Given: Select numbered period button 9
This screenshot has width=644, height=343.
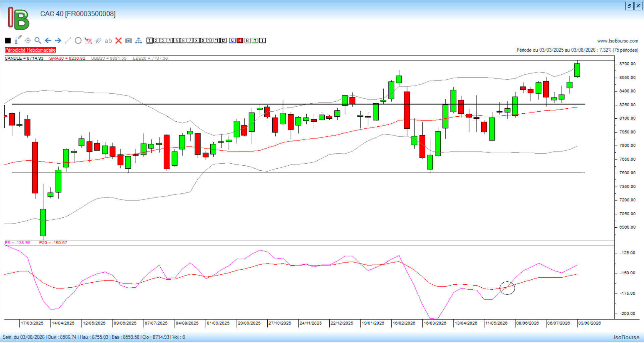Looking at the screenshot, I should coord(203,41).
